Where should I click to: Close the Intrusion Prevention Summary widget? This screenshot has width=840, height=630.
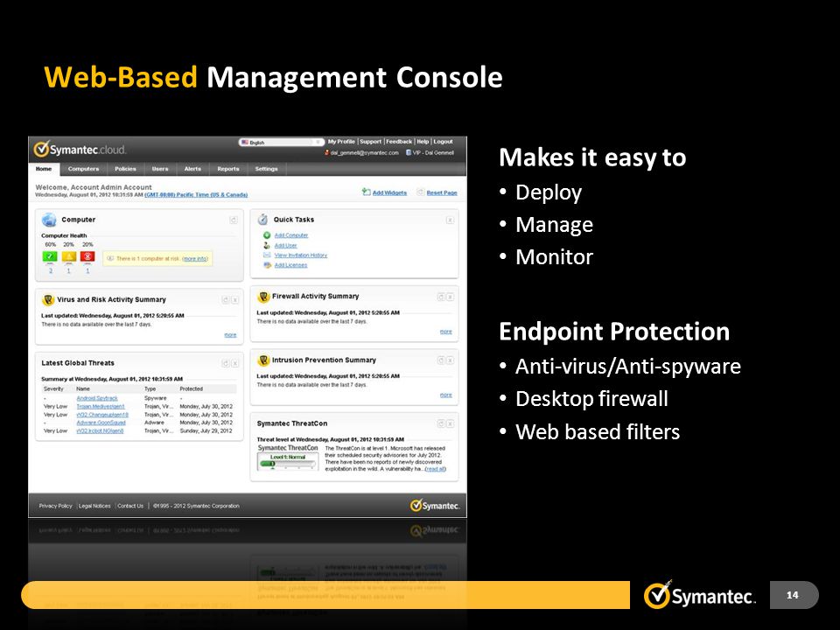[x=450, y=360]
